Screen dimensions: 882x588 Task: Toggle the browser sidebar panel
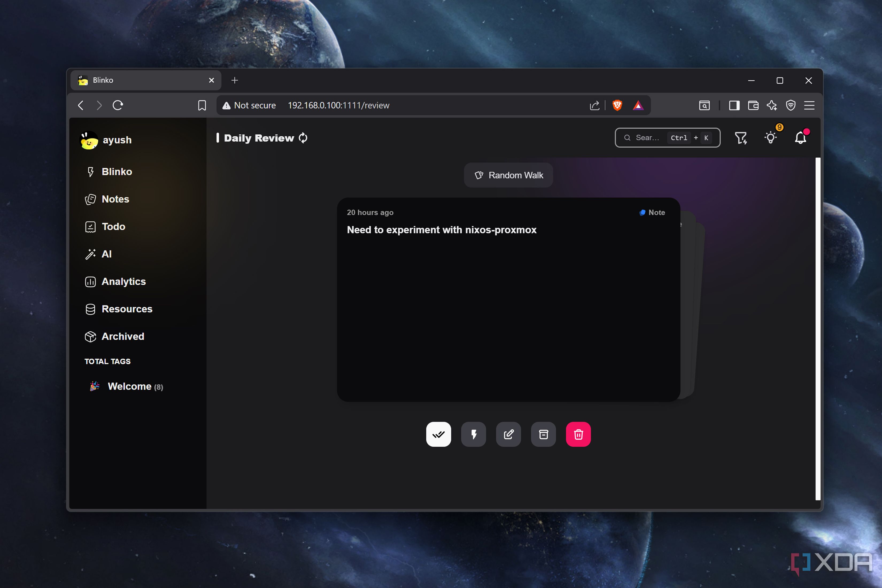pyautogui.click(x=734, y=105)
